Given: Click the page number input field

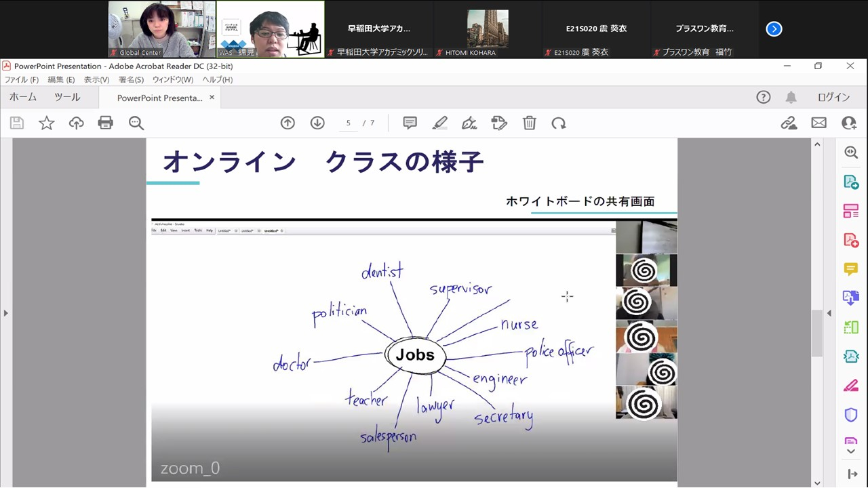Looking at the screenshot, I should tap(348, 123).
